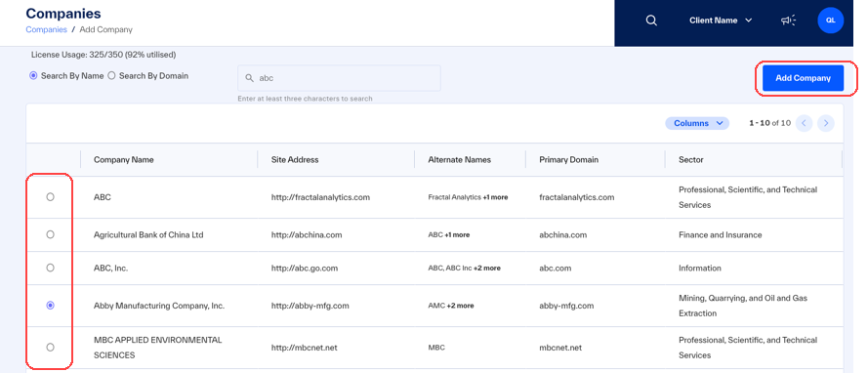Select the ABC, Inc. row radio
Viewport: 868px width, 373px height.
51,268
